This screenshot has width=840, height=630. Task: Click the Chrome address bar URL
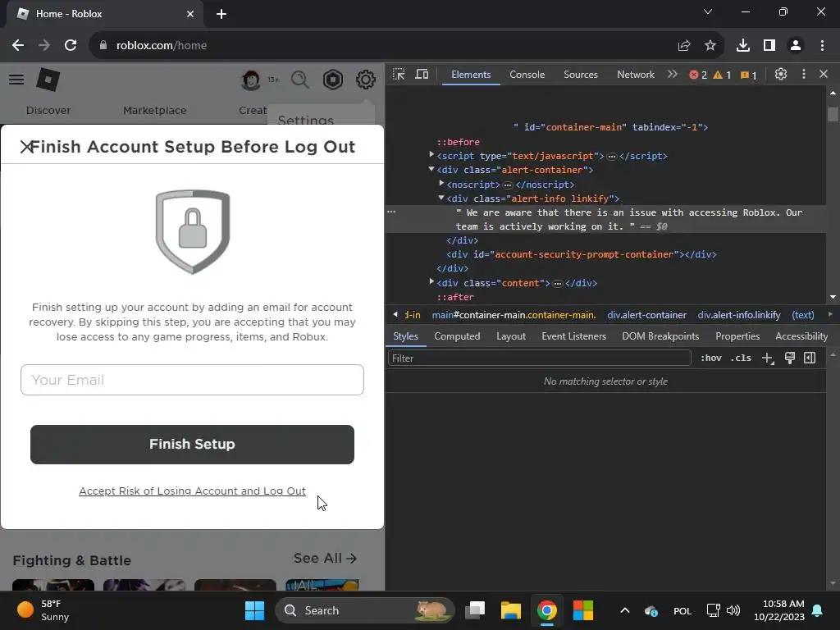point(162,46)
